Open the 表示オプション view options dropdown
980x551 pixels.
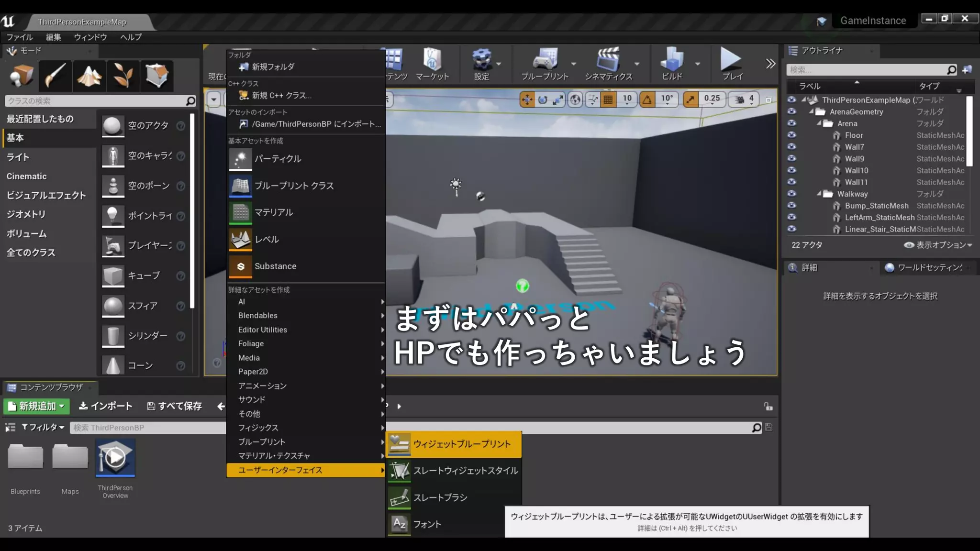938,245
